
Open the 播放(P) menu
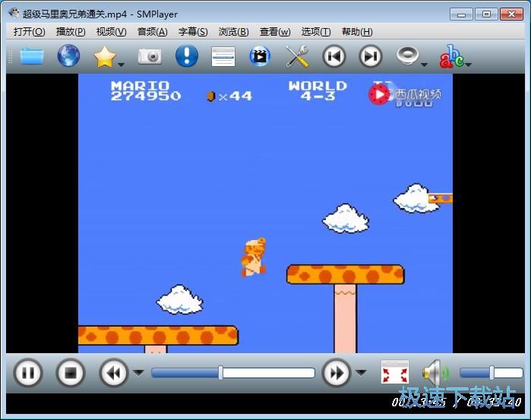tap(71, 31)
